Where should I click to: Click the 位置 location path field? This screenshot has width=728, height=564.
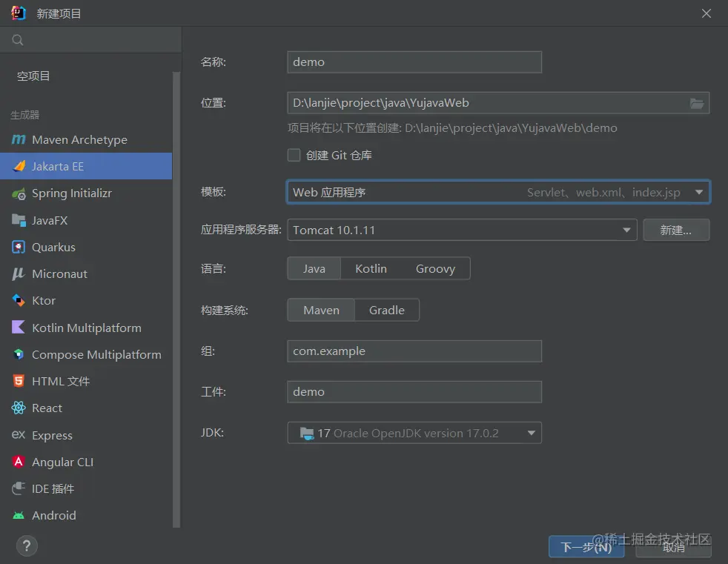click(x=498, y=103)
